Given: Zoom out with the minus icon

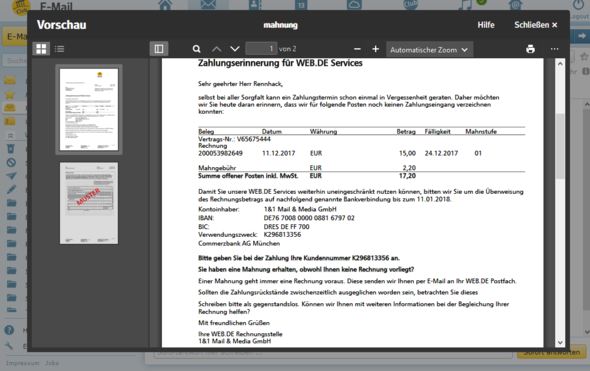Looking at the screenshot, I should [x=357, y=49].
